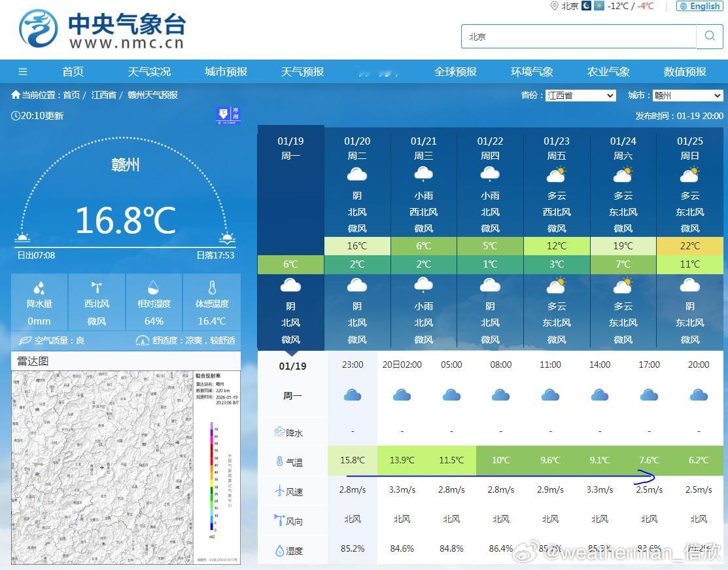Click the cold wave warning icon
Screen dimensions: 728x570
point(228,115)
